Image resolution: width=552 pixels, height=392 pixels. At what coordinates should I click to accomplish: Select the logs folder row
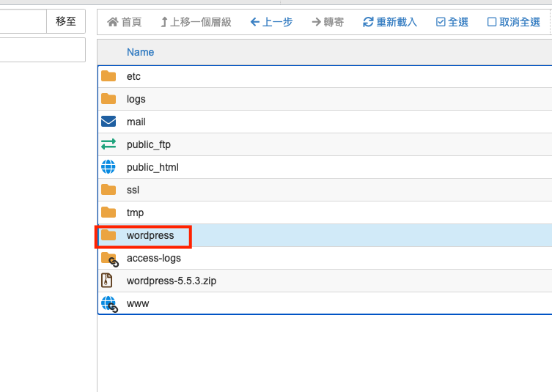point(325,99)
